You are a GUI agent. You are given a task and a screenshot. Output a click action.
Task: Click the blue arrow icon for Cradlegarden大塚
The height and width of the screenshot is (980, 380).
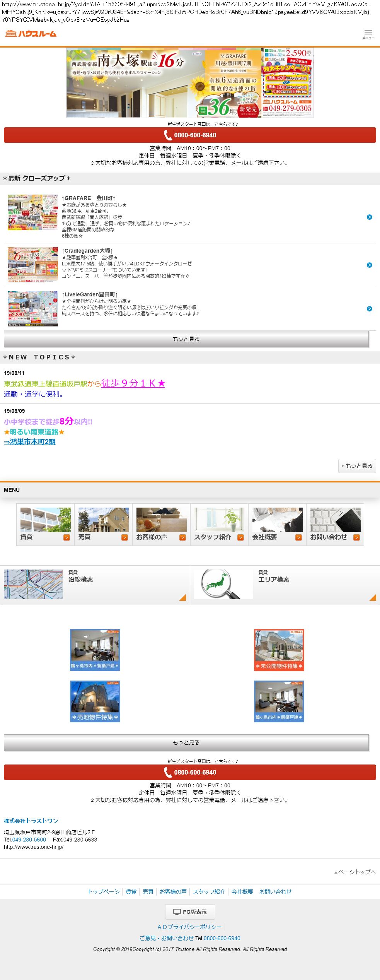click(369, 265)
